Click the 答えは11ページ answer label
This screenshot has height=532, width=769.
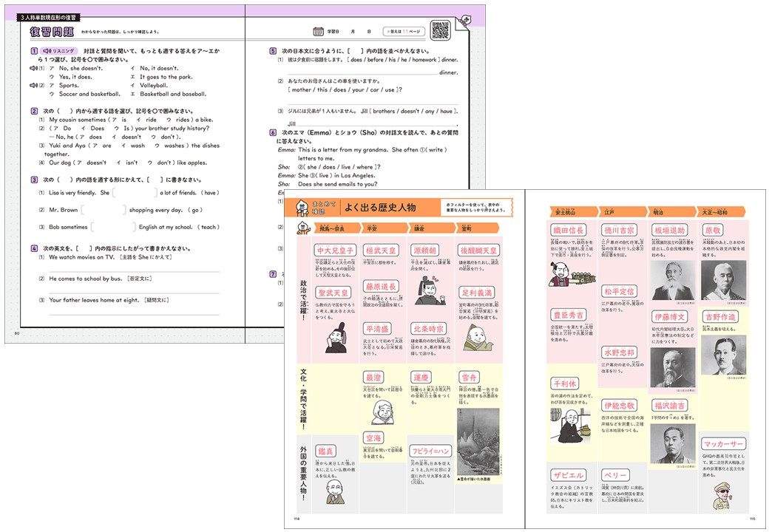coord(404,31)
